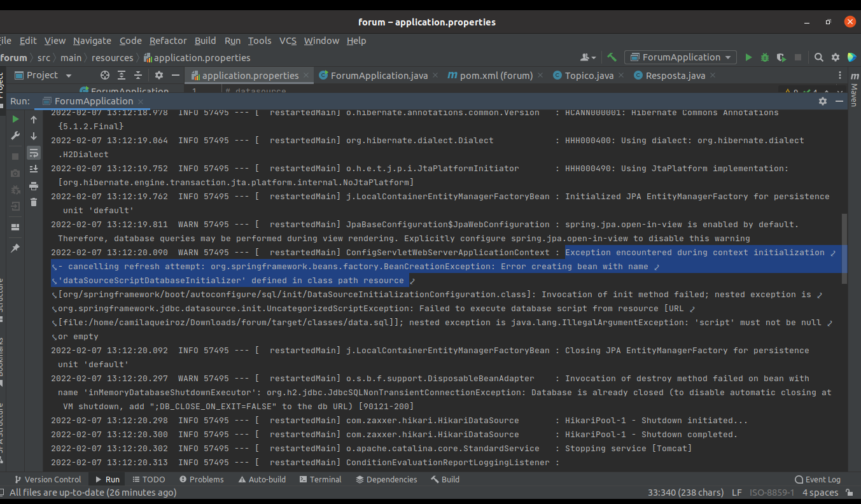Screen dimensions: 861x504
Task: Open the Code With Me user icon
Action: click(588, 57)
